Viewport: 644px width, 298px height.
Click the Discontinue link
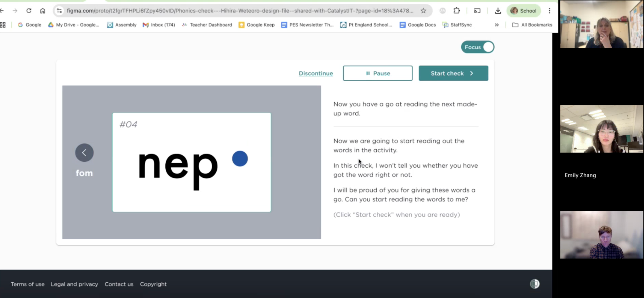(316, 73)
